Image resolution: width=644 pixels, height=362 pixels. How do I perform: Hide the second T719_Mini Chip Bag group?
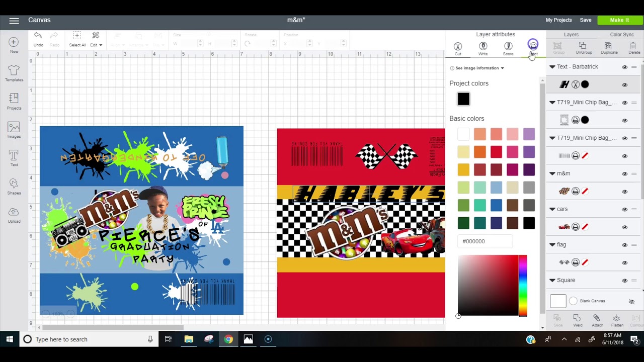tap(625, 138)
